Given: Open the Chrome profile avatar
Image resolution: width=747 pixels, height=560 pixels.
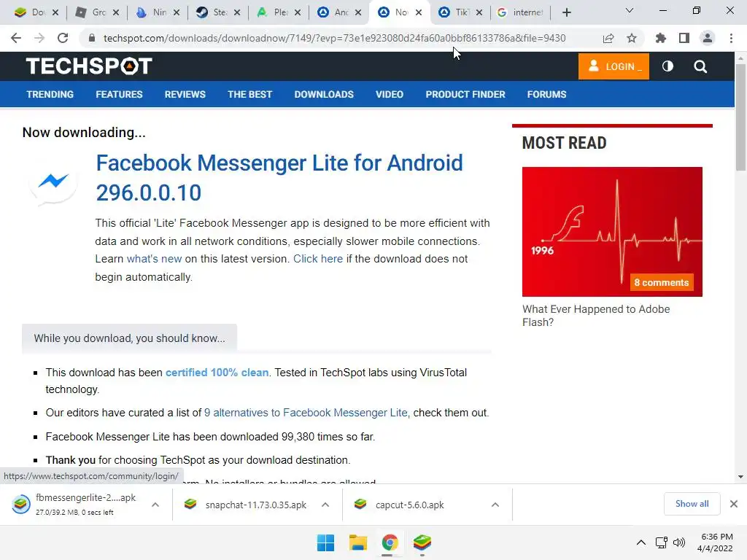Looking at the screenshot, I should (x=708, y=38).
